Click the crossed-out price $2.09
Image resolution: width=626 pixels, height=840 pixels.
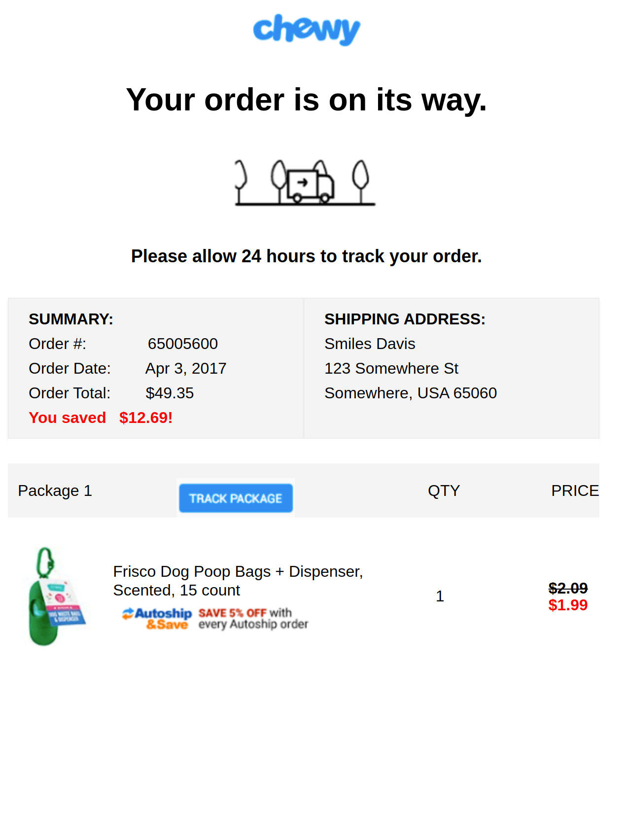(567, 588)
